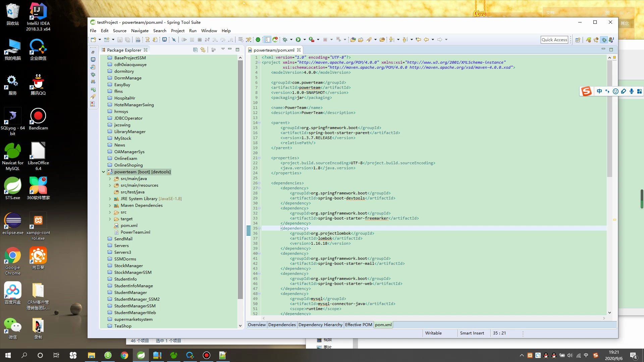
Task: Collapse the powerteam project tree node
Action: [x=103, y=172]
